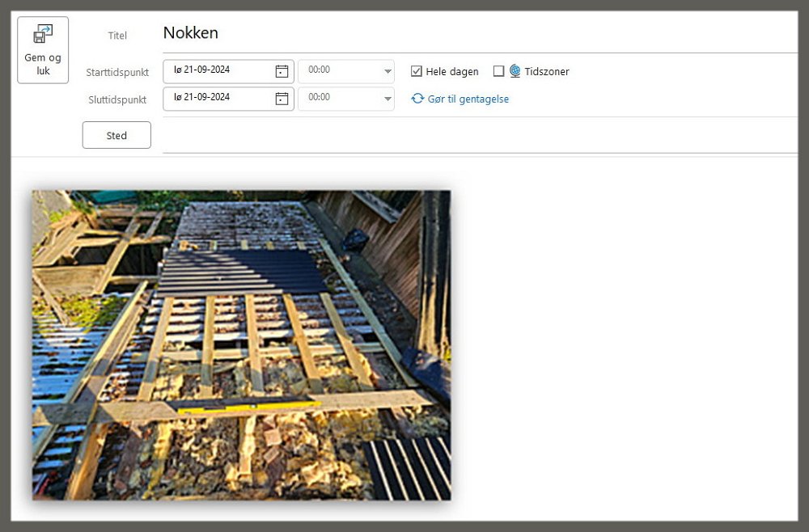Click the Gem og luk text label
This screenshot has height=532, width=809.
coord(43,65)
